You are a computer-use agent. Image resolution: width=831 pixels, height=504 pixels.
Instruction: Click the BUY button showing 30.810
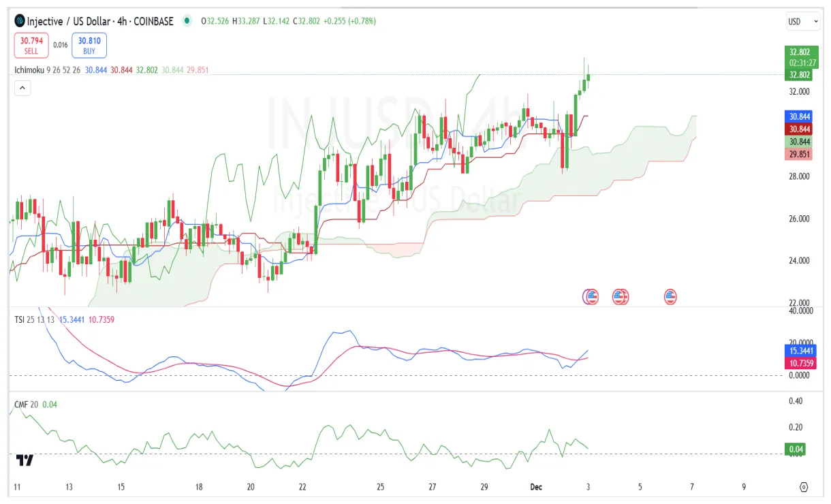point(88,44)
